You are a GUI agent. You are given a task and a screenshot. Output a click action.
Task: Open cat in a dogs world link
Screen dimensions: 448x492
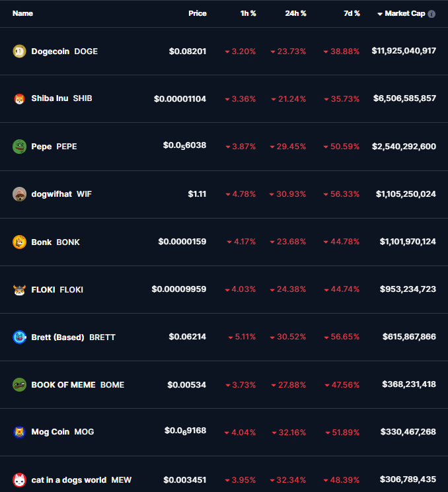click(81, 479)
